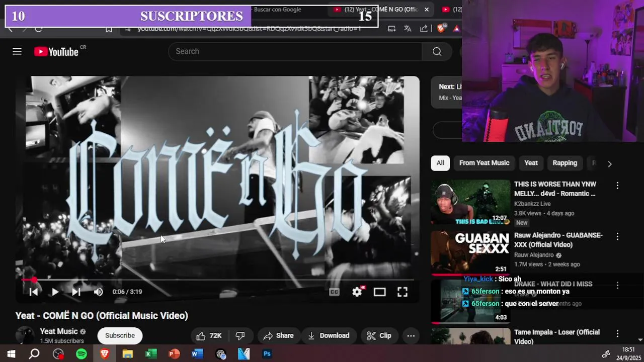644x362 pixels.
Task: Open Photoshop from the taskbar
Action: click(267, 354)
